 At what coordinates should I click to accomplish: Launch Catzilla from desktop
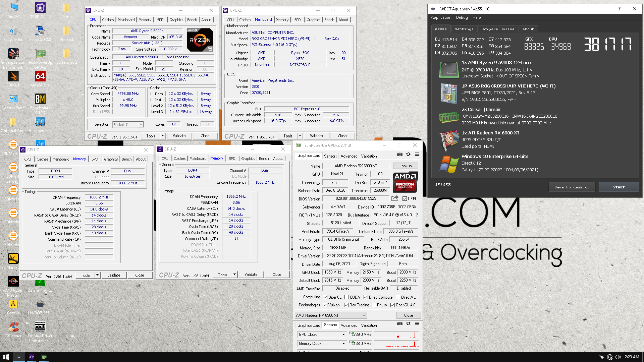click(13, 307)
